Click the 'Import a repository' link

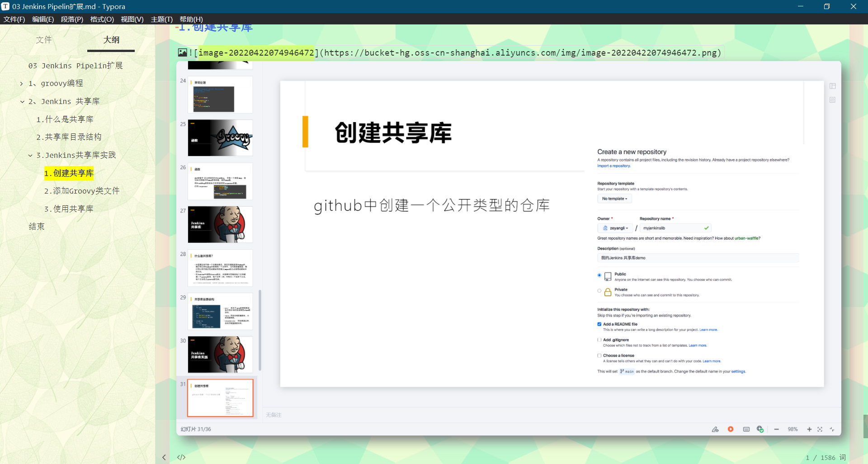pos(613,166)
